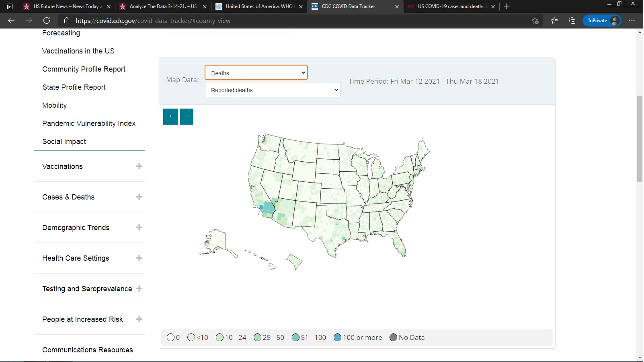Expand the Cases & Deaths section
Image resolution: width=644 pixels, height=362 pixels.
139,197
